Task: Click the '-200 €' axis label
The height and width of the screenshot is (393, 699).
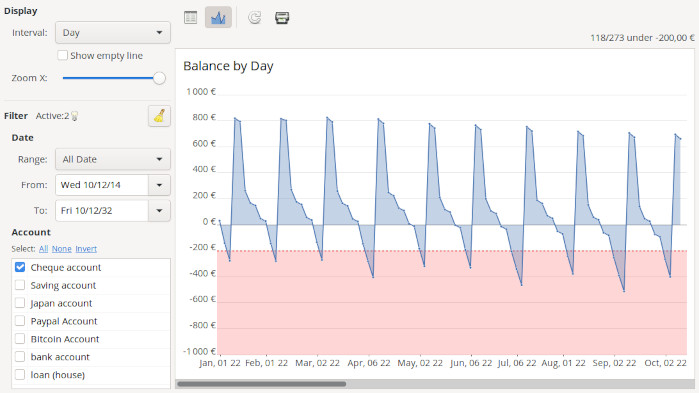Action: [x=204, y=247]
